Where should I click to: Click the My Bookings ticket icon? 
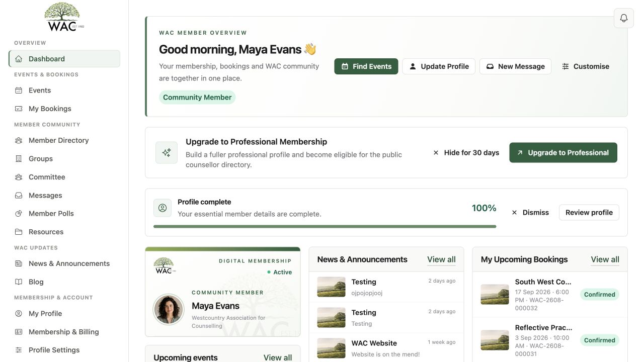click(x=19, y=109)
